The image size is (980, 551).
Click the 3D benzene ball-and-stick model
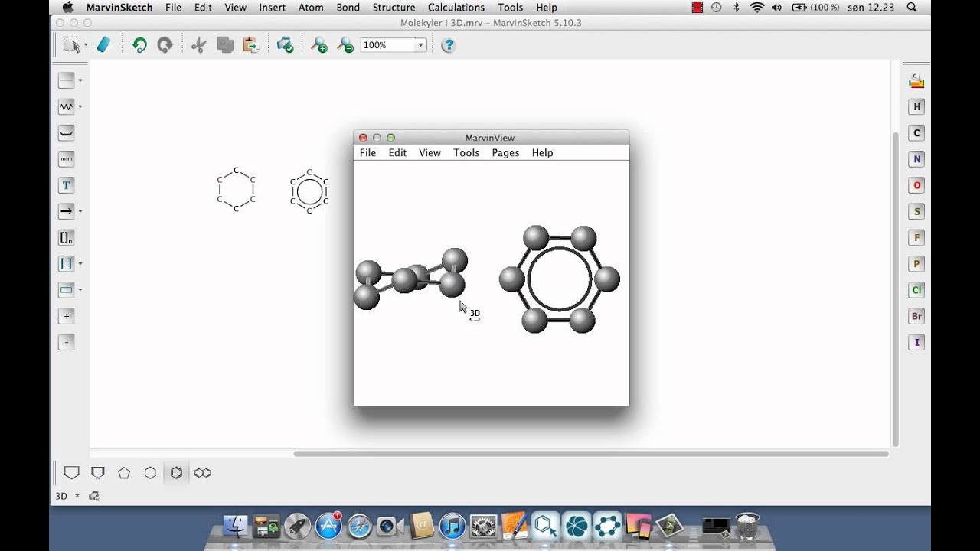[x=559, y=279]
